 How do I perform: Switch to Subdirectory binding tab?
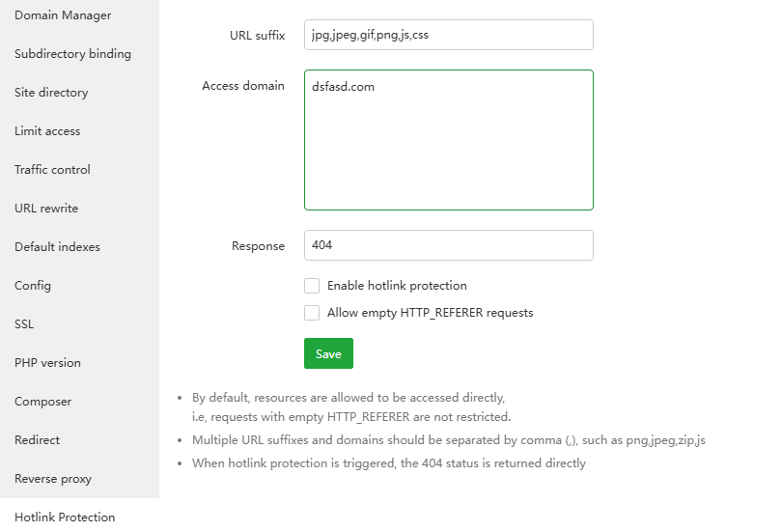click(x=72, y=54)
